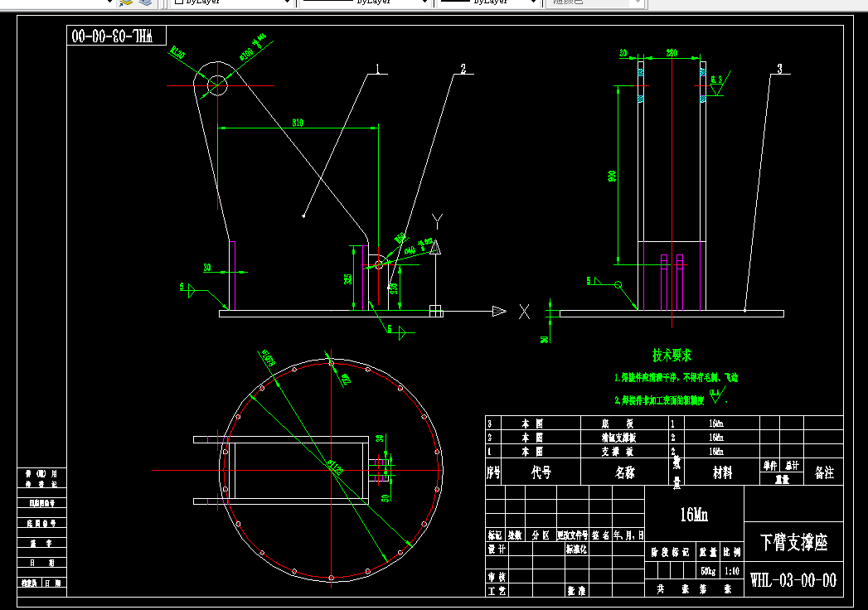Select the 技术要求 heading

(672, 356)
